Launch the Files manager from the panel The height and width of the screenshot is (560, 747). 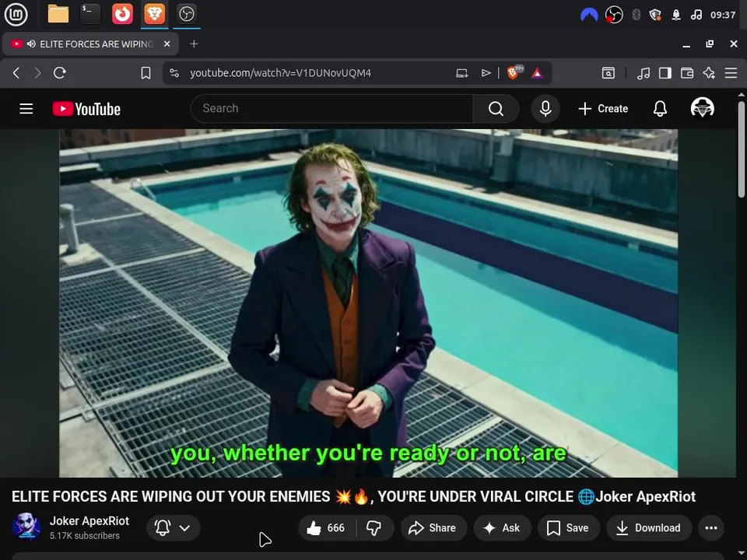58,14
